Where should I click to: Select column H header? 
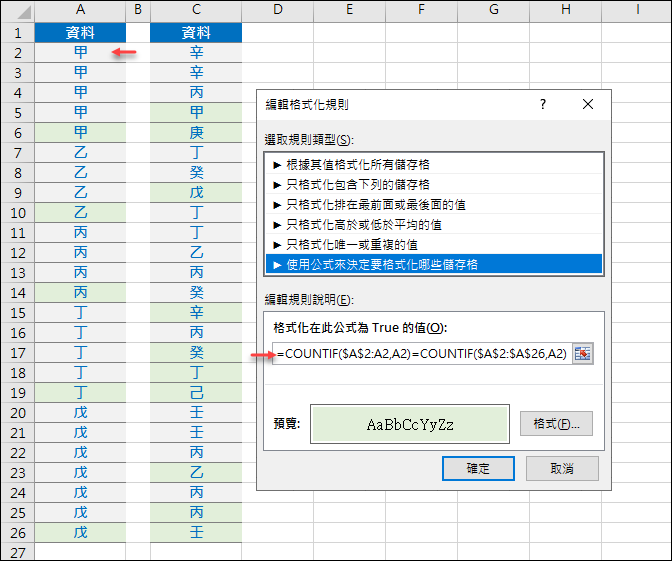[x=566, y=10]
